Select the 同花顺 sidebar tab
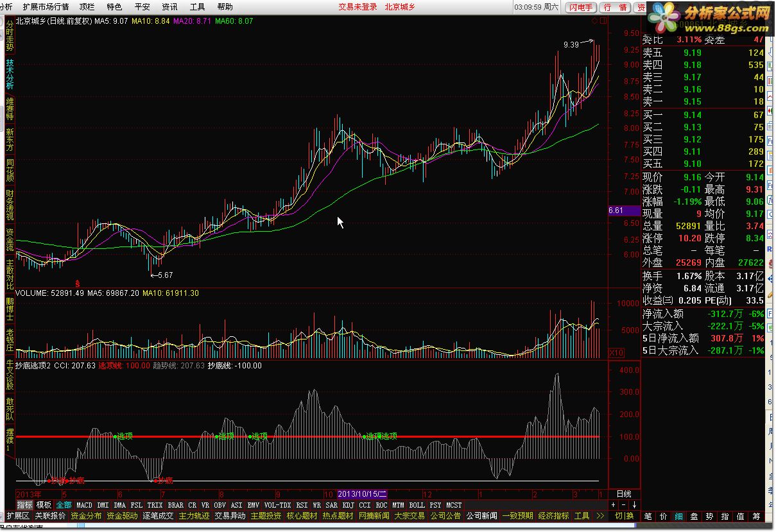Image resolution: width=776 pixels, height=532 pixels. 10,171
